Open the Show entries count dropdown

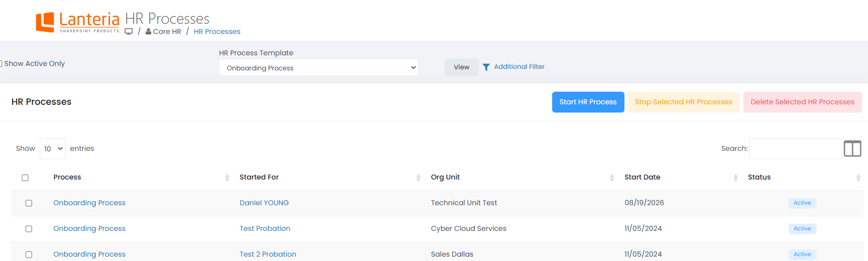pyautogui.click(x=52, y=148)
